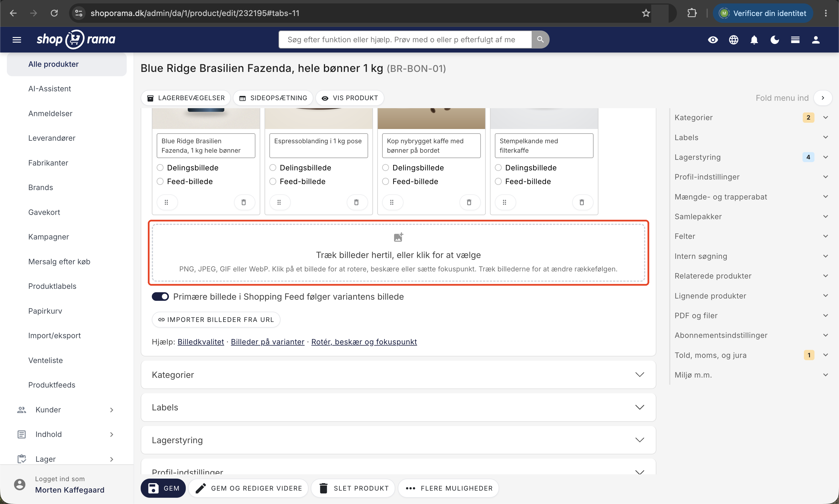Open Alle produkter in sidebar
Screen dimensions: 839x504
pyautogui.click(x=66, y=64)
